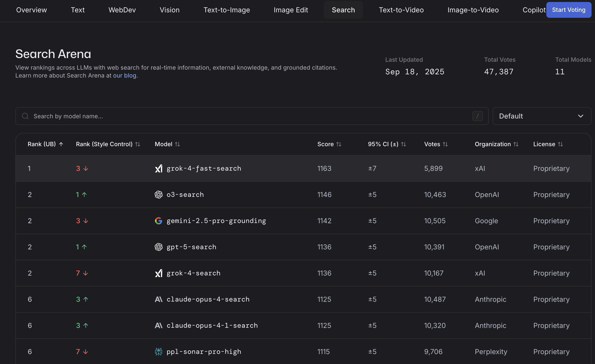Screen dimensions: 595x364
Task: Focus the Search by model name field
Action: click(x=247, y=116)
